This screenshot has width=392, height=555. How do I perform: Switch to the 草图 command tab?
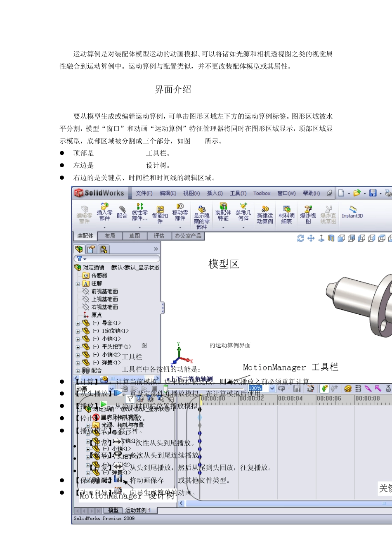(135, 236)
